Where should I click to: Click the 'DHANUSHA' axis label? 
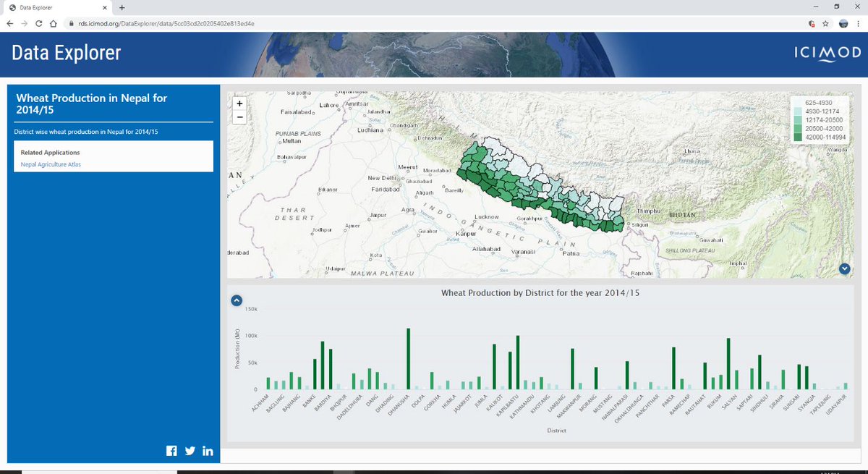click(400, 406)
